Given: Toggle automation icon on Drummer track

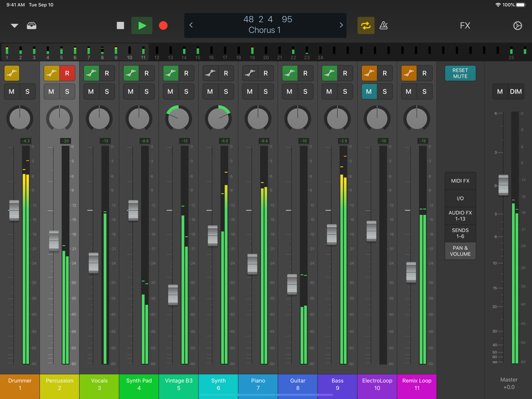Looking at the screenshot, I should [12, 73].
